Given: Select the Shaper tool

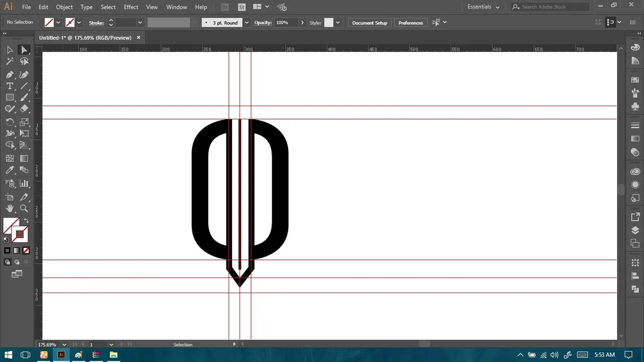Looking at the screenshot, I should tap(10, 109).
